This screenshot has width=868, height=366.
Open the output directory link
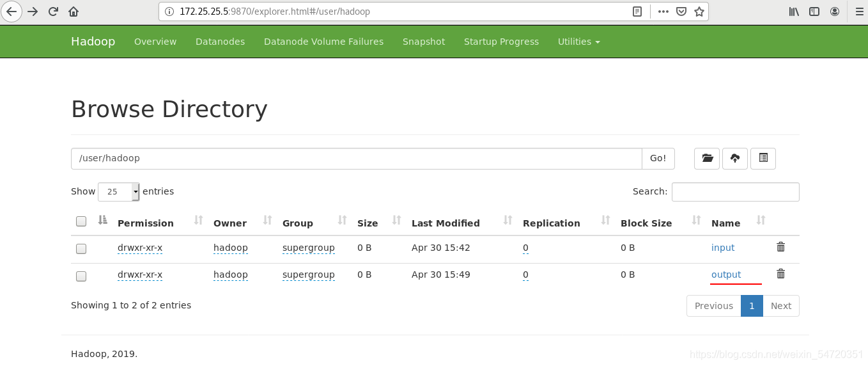(x=726, y=274)
